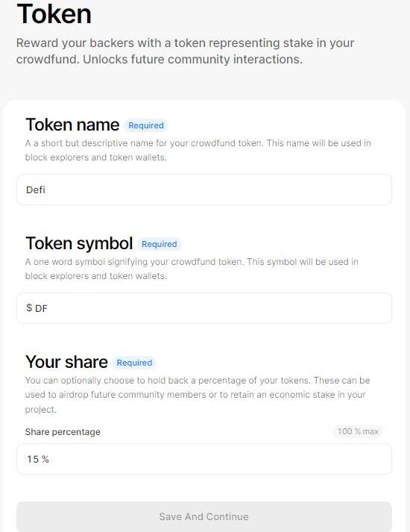Click the Reward your backers intro paragraph
Image resolution: width=410 pixels, height=532 pixels.
[x=185, y=51]
